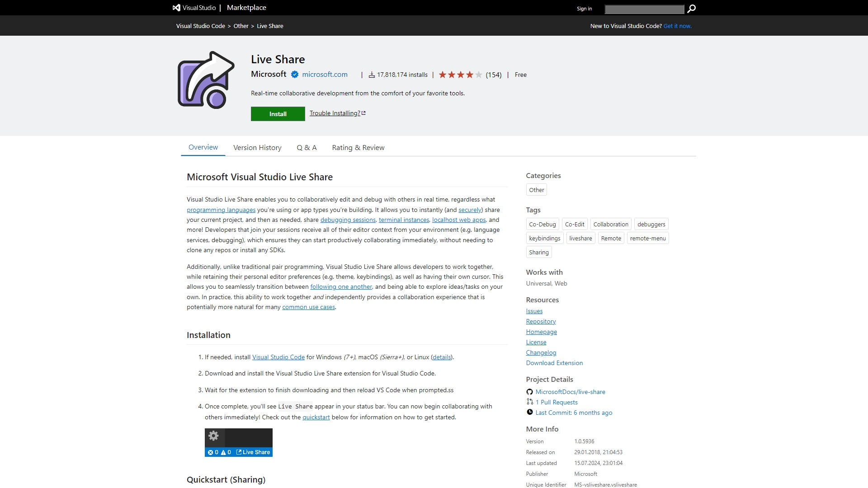Viewport: 868px width, 488px height.
Task: Open the Overview tab
Action: [203, 147]
